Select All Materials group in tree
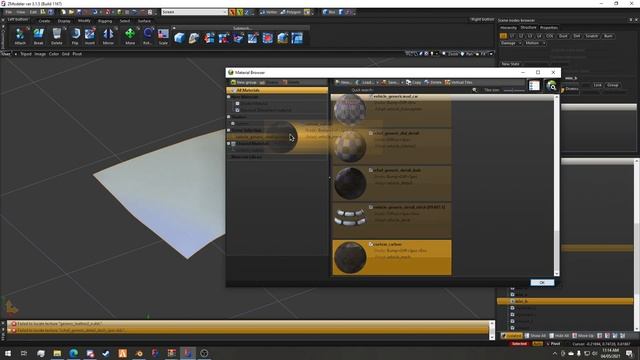 click(277, 90)
